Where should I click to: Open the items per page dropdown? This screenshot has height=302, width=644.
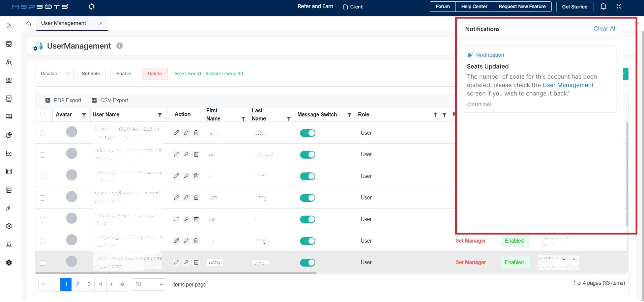click(x=149, y=284)
